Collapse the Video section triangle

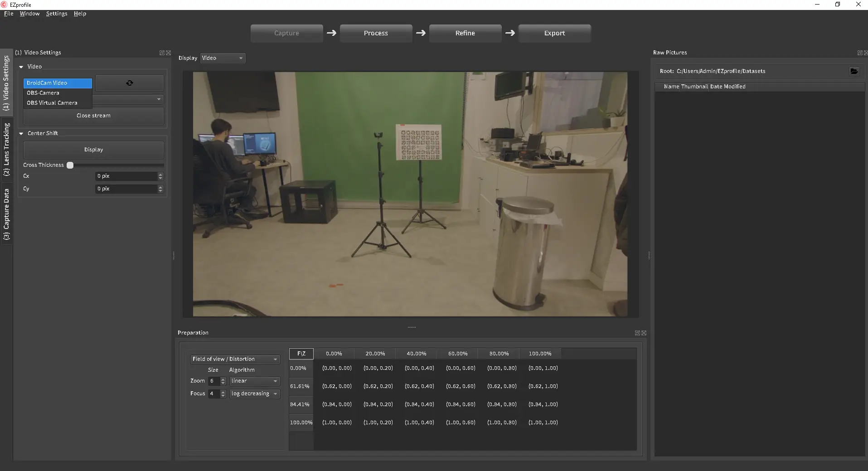pos(21,67)
